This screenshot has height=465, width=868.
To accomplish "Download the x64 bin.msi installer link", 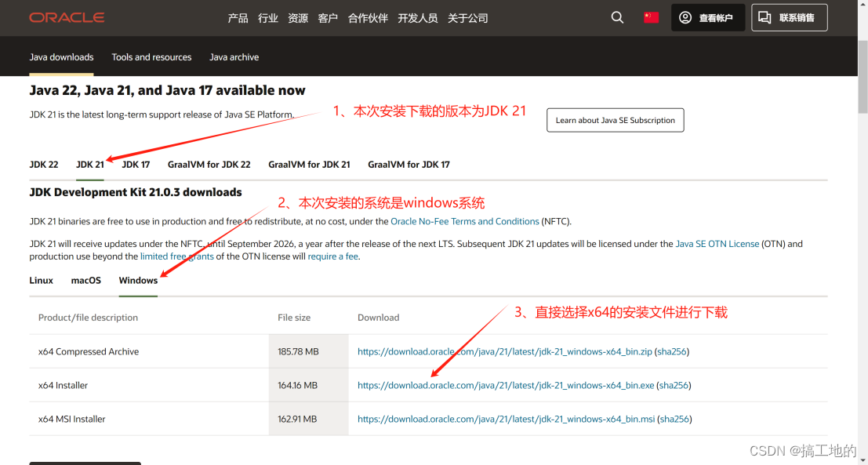I will tap(507, 419).
